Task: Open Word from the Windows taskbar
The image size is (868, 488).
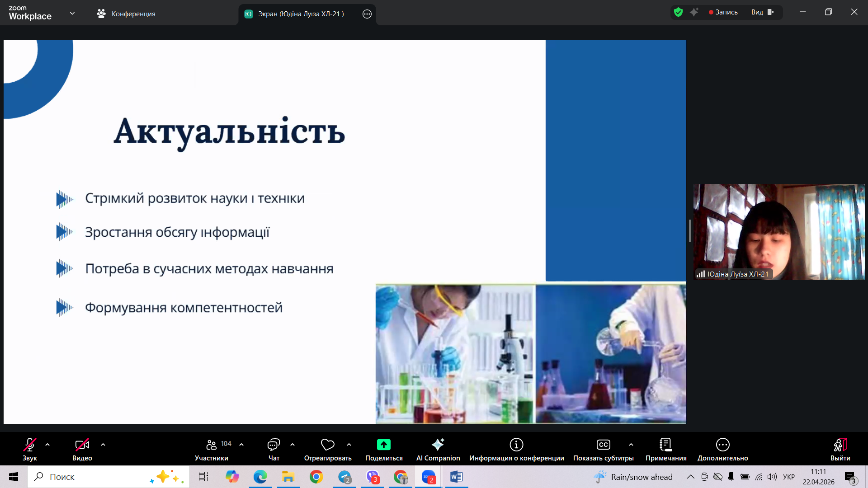Action: click(456, 477)
